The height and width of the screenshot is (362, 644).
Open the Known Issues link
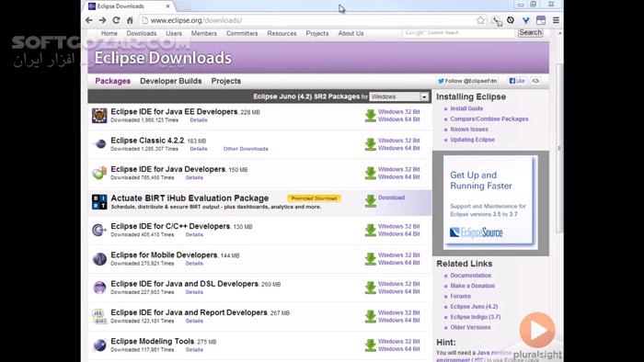pyautogui.click(x=469, y=130)
